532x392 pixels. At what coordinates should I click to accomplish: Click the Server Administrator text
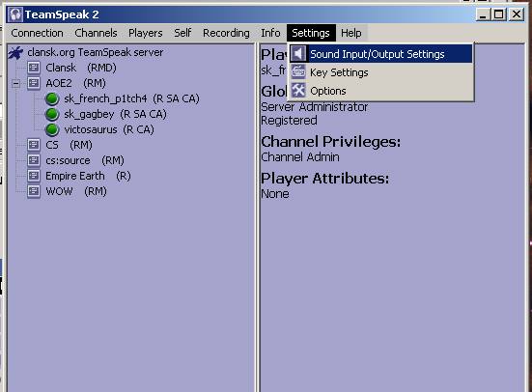(x=314, y=107)
